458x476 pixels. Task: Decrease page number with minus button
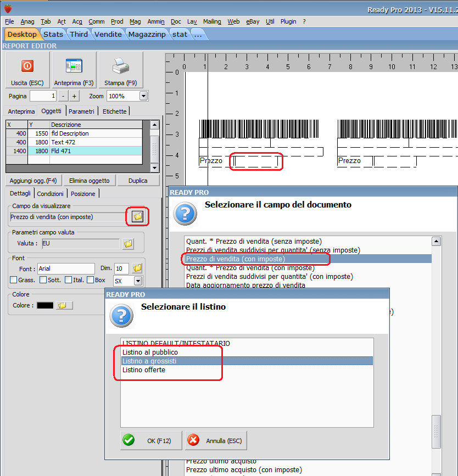[63, 96]
